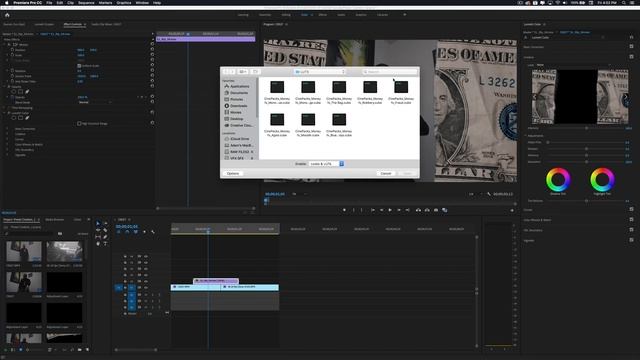640x360 pixels.
Task: Open timeline display settings wrench
Action: (153, 232)
